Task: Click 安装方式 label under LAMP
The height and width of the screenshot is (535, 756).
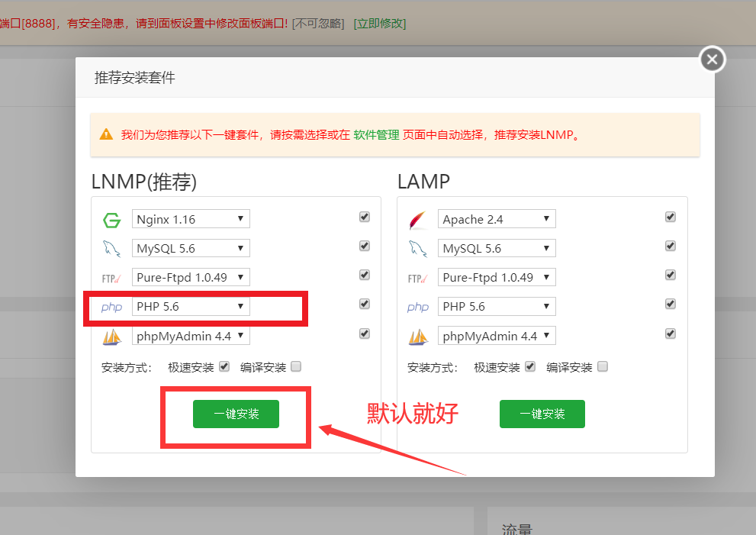Action: pos(433,368)
